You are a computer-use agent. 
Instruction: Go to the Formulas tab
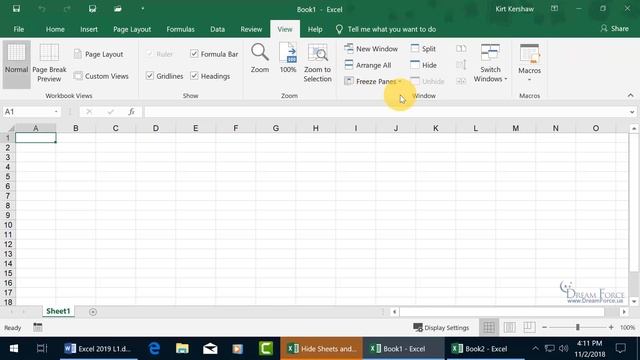tap(180, 29)
